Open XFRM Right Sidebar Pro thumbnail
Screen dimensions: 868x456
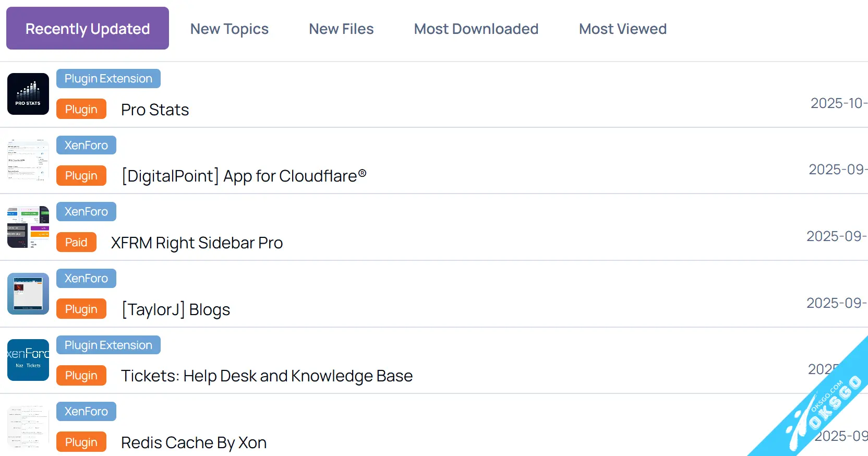pos(28,227)
